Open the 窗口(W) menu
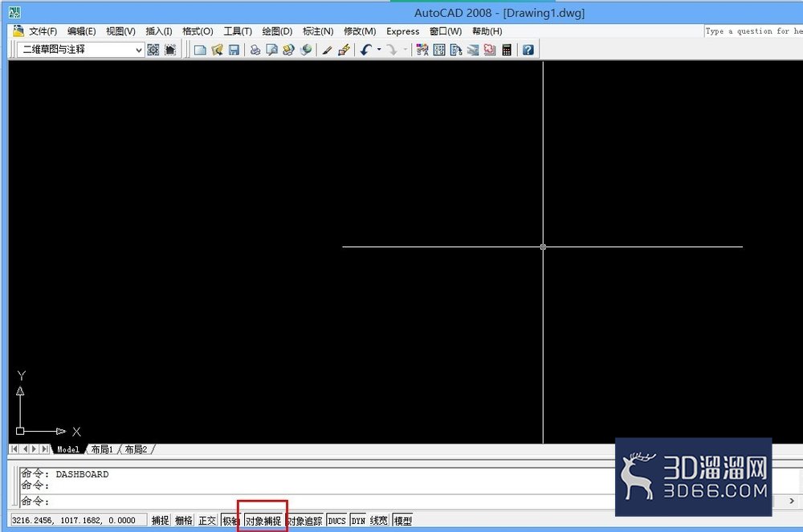Screen dimensions: 803x532 446,31
